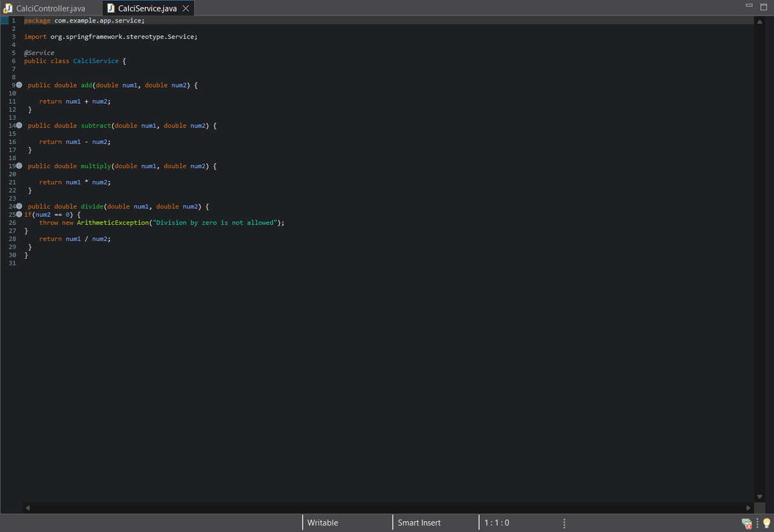The height and width of the screenshot is (532, 774).
Task: Click the import keyword on line 3
Action: (35, 37)
